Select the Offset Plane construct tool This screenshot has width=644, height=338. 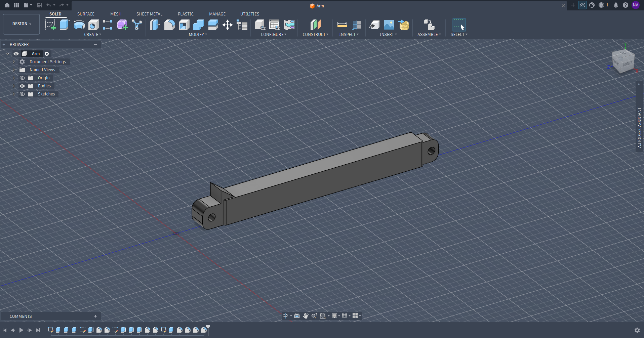[x=315, y=25]
